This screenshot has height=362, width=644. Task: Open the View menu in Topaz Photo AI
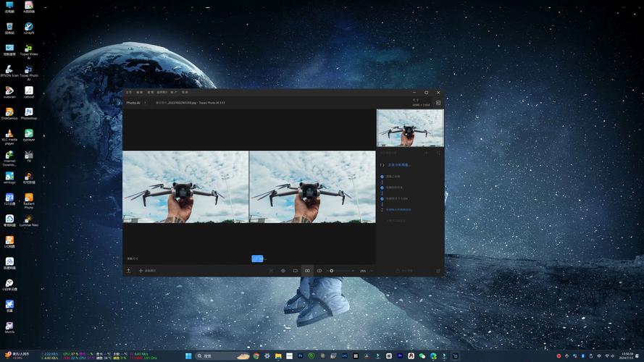[x=151, y=93]
